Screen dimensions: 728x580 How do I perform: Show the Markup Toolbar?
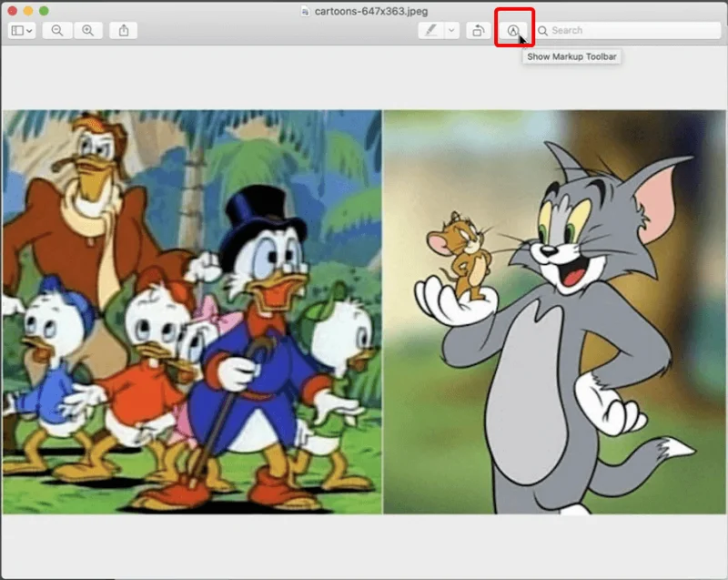click(514, 30)
